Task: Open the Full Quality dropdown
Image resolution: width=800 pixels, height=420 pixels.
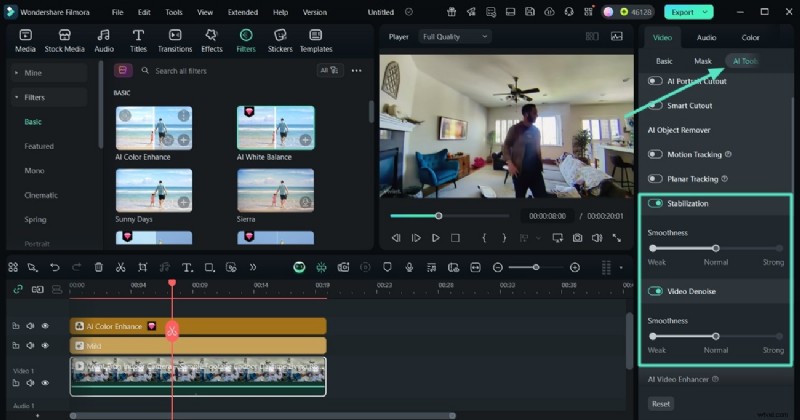Action: (x=455, y=37)
